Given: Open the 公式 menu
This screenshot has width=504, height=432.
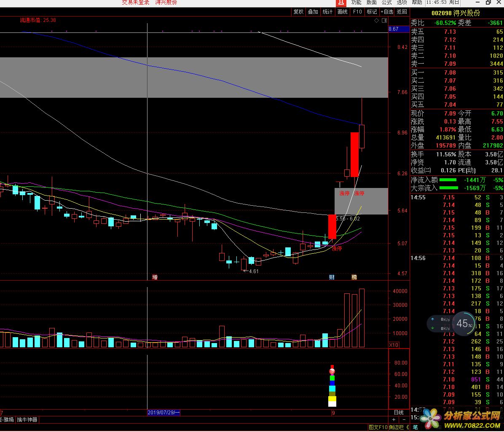Looking at the screenshot, I should pyautogui.click(x=387, y=3).
